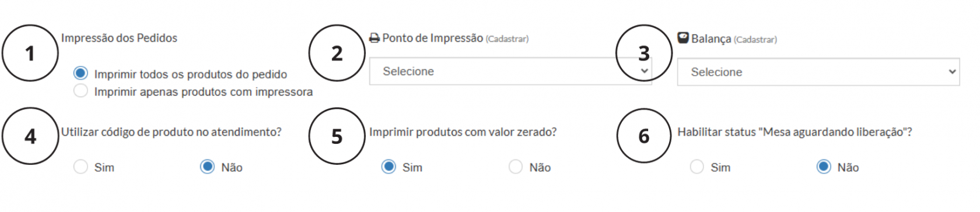This screenshot has width=980, height=212.
Task: Open the Balança Selecione dropdown
Action: coord(818,72)
